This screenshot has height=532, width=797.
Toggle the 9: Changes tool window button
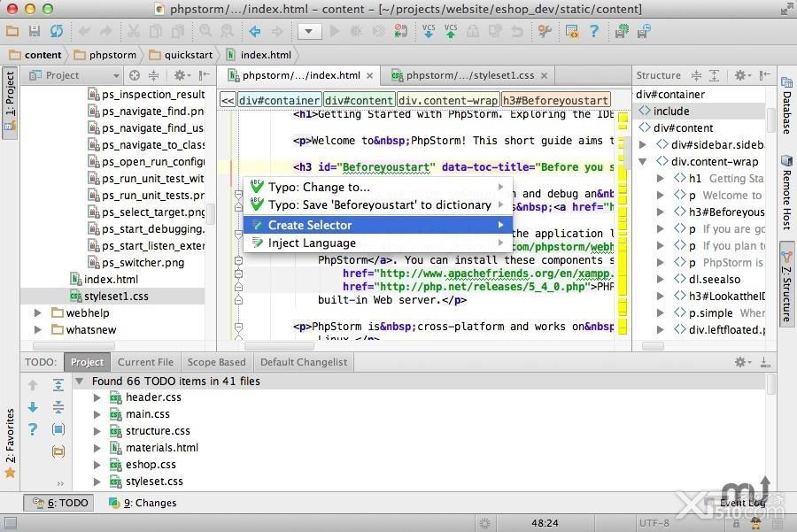[143, 503]
